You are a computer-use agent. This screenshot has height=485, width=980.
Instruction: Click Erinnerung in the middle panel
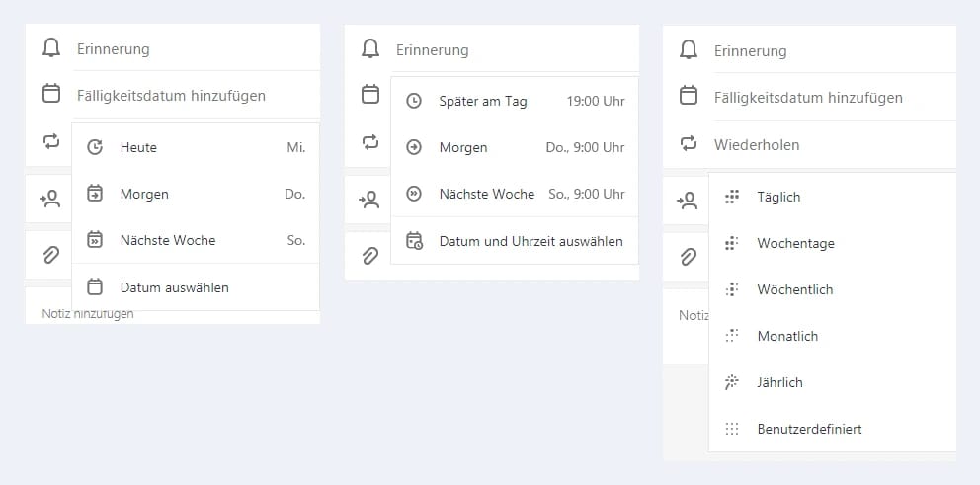tap(433, 50)
